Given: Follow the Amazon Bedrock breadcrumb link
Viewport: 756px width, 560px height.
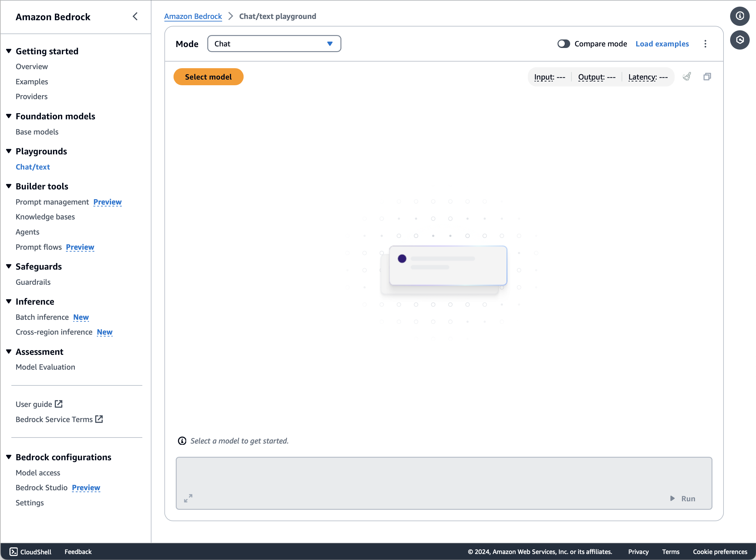Looking at the screenshot, I should pyautogui.click(x=193, y=16).
